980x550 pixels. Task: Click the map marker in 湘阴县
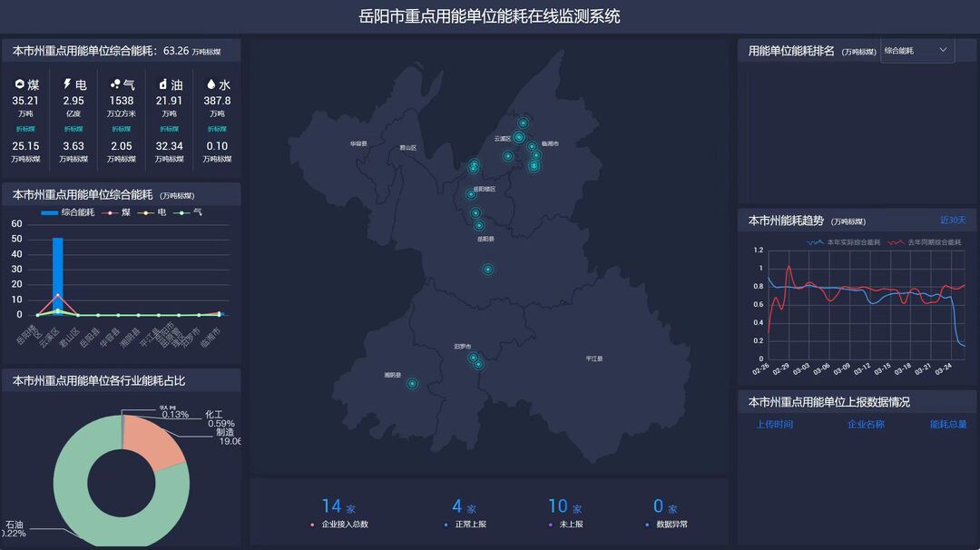[412, 384]
